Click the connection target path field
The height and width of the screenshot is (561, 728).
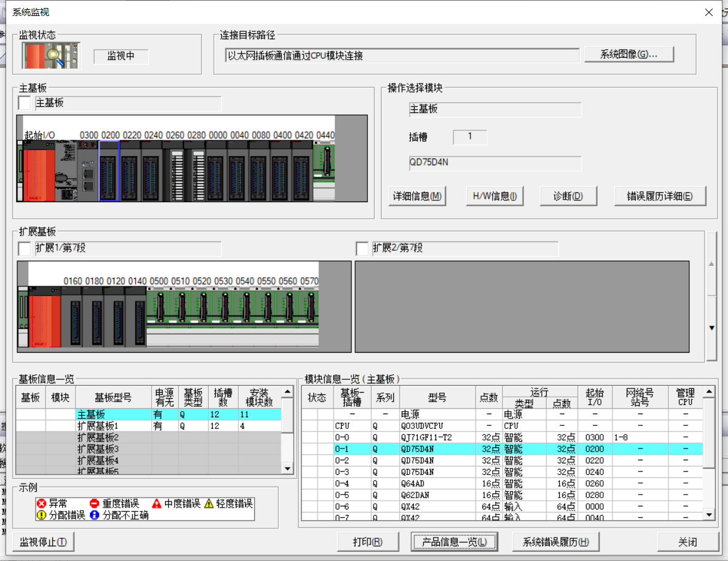(402, 56)
